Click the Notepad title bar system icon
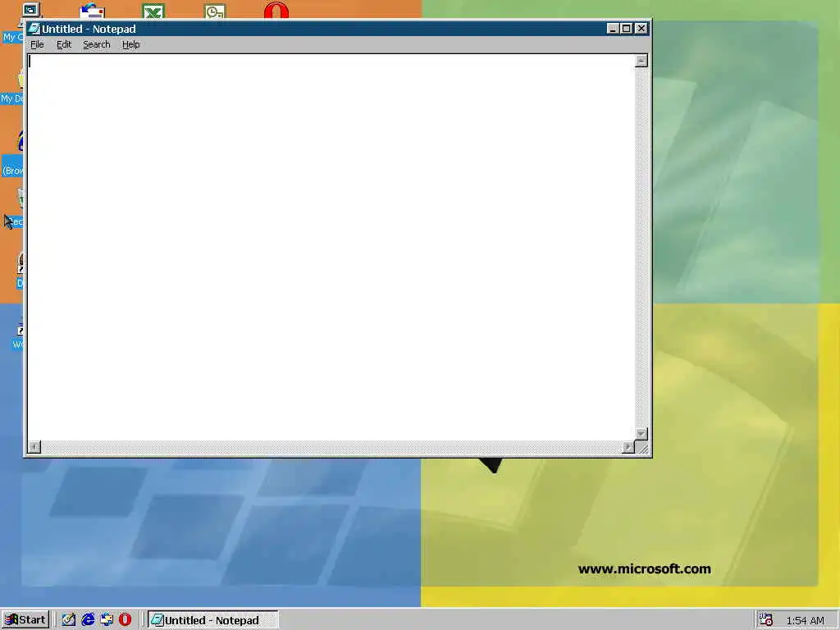 (34, 29)
